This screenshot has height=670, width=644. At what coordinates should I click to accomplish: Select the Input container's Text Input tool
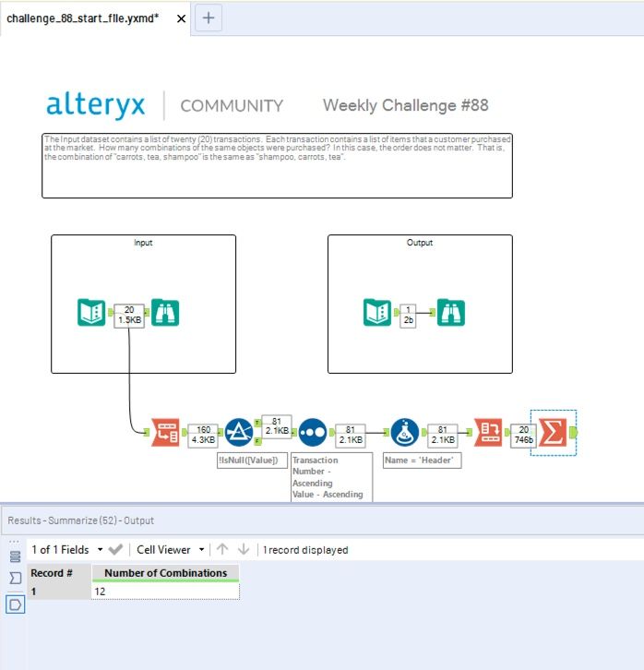91,312
